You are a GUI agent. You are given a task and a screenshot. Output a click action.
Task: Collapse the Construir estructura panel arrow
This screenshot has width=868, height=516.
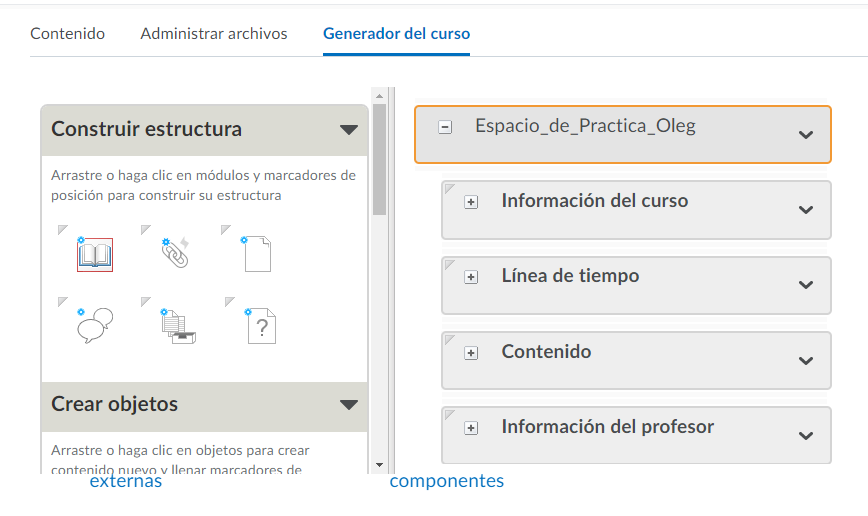[x=348, y=130]
